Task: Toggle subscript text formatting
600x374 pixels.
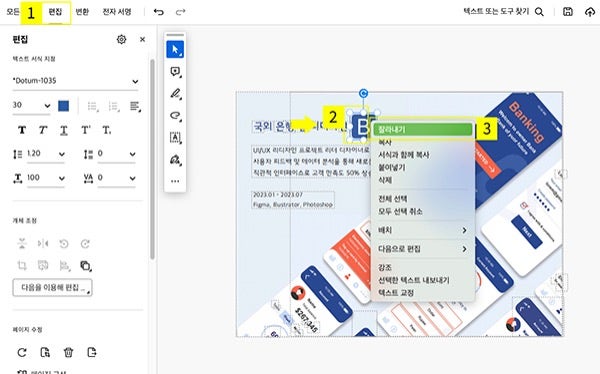Action: tap(107, 130)
